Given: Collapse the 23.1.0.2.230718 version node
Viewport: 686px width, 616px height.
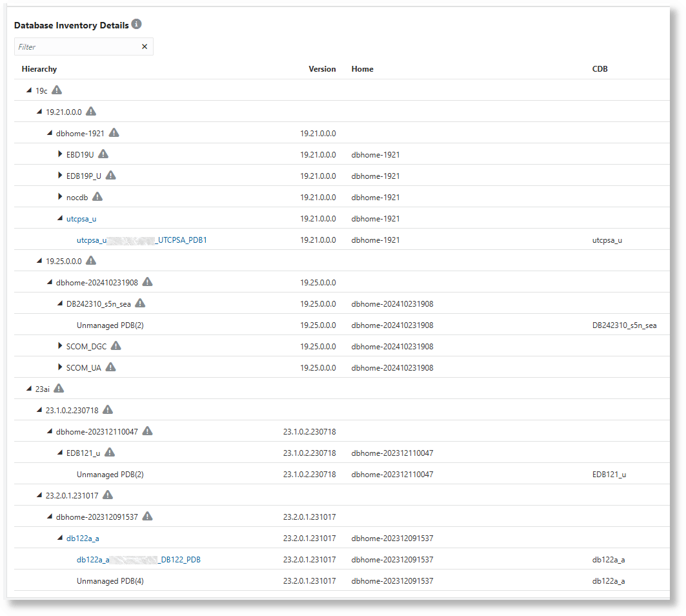Looking at the screenshot, I should 39,410.
